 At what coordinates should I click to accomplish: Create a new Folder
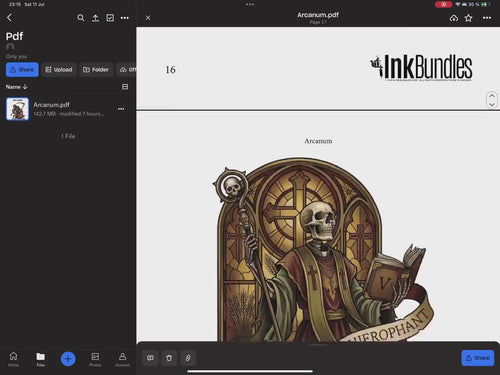pos(96,70)
